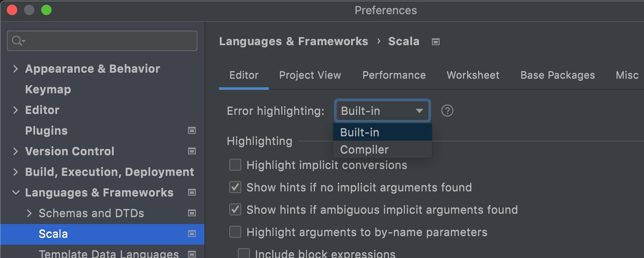Switch to the Editor tab

pos(244,75)
